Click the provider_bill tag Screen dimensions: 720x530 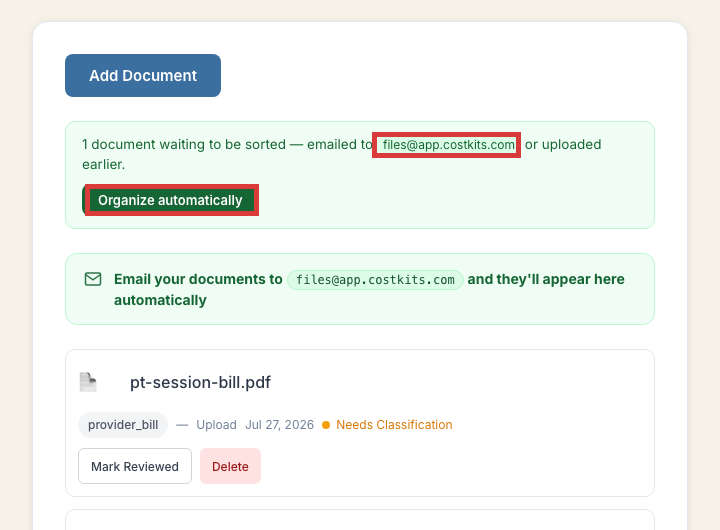tap(123, 425)
